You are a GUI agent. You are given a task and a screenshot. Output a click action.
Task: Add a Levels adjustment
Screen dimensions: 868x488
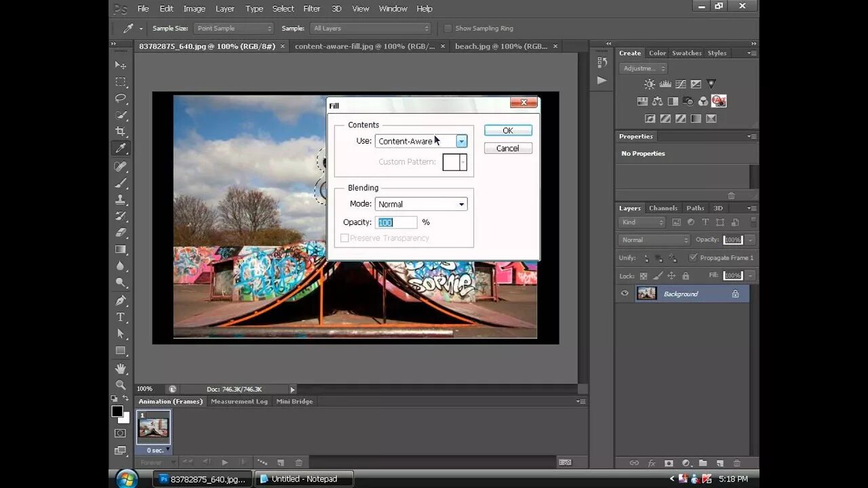coord(665,84)
